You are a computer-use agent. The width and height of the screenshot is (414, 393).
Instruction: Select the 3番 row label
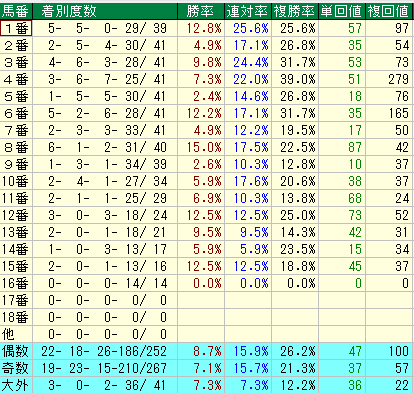pyautogui.click(x=16, y=62)
